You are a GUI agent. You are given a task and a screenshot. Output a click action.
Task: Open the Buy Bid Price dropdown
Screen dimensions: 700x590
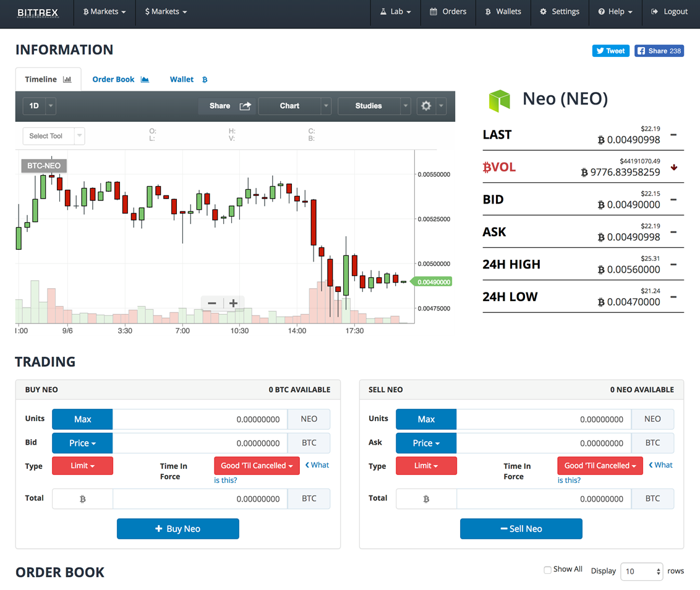tap(83, 443)
